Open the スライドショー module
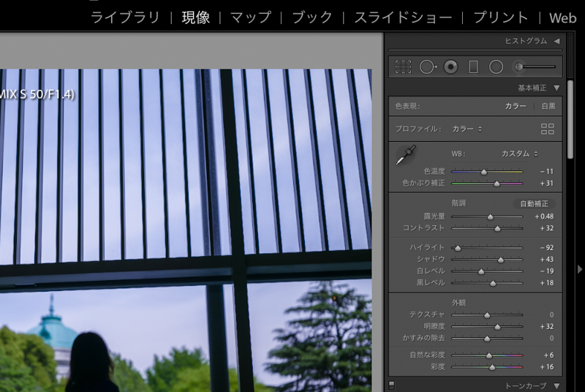This screenshot has height=392, width=585. 403,17
